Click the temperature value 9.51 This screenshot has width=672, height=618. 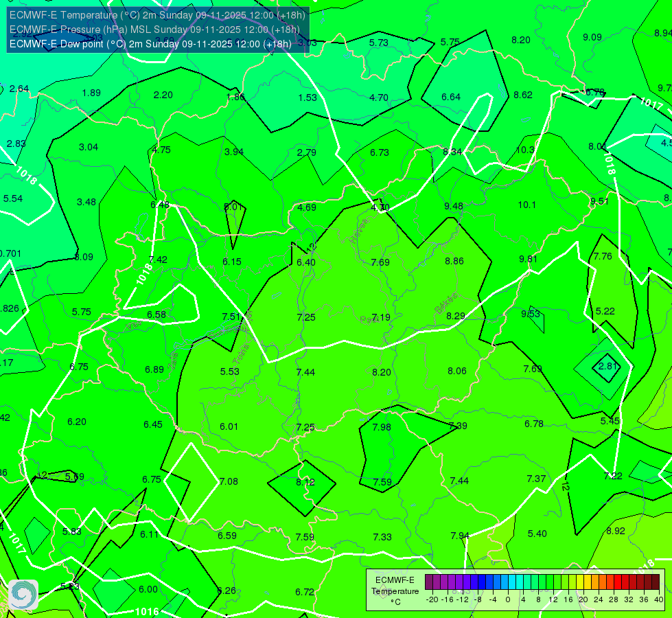tap(599, 202)
